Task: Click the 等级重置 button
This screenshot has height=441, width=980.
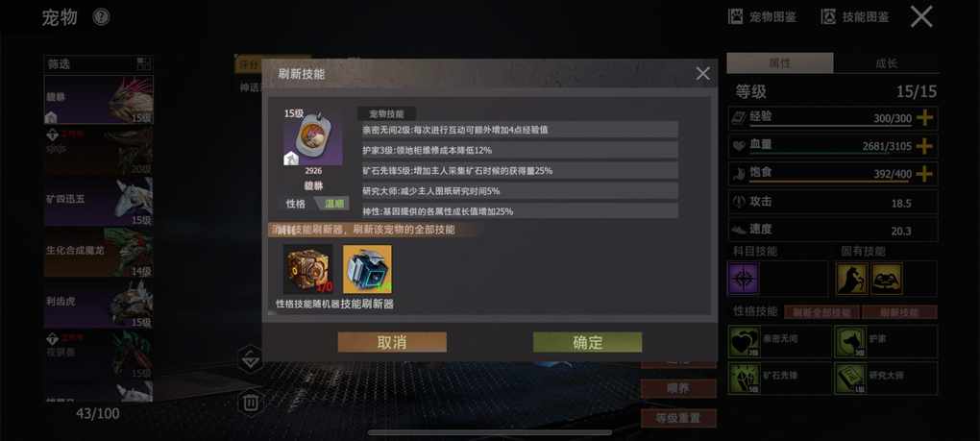Action: pos(678,418)
